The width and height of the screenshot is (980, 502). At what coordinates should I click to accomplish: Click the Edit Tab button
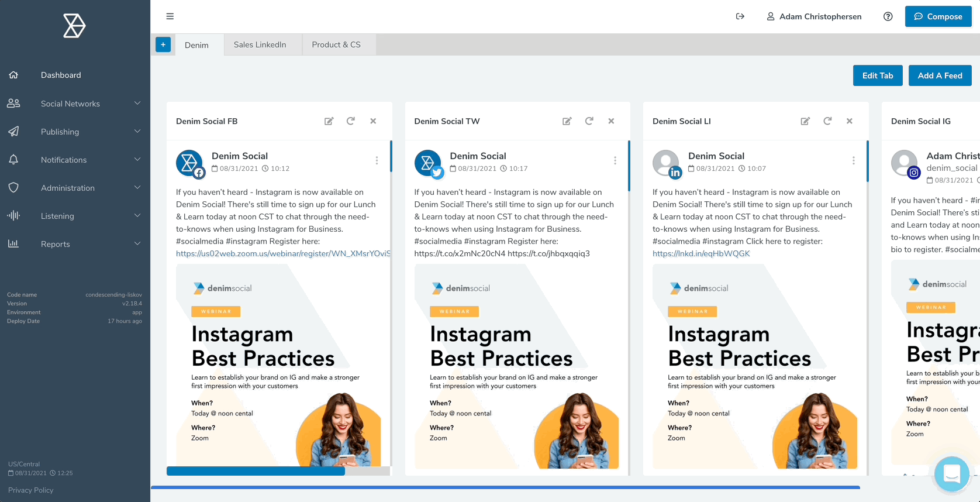[878, 75]
